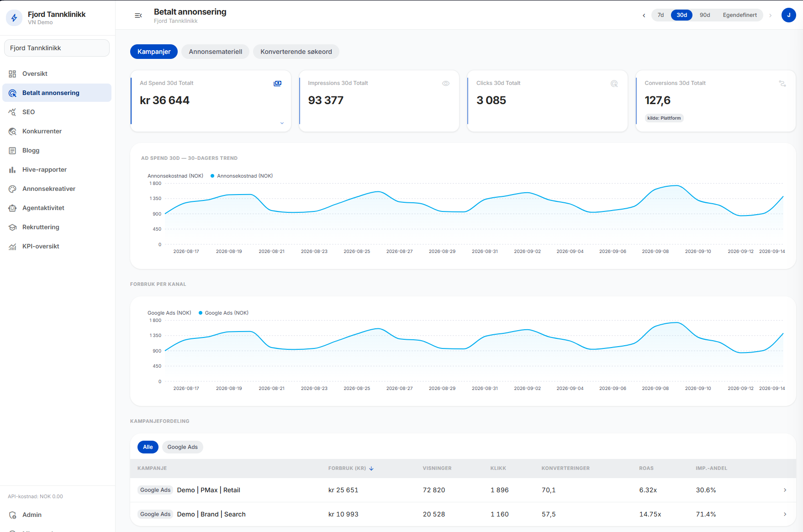The height and width of the screenshot is (532, 803).
Task: Click the eye icon on Impressions card
Action: [x=446, y=84]
